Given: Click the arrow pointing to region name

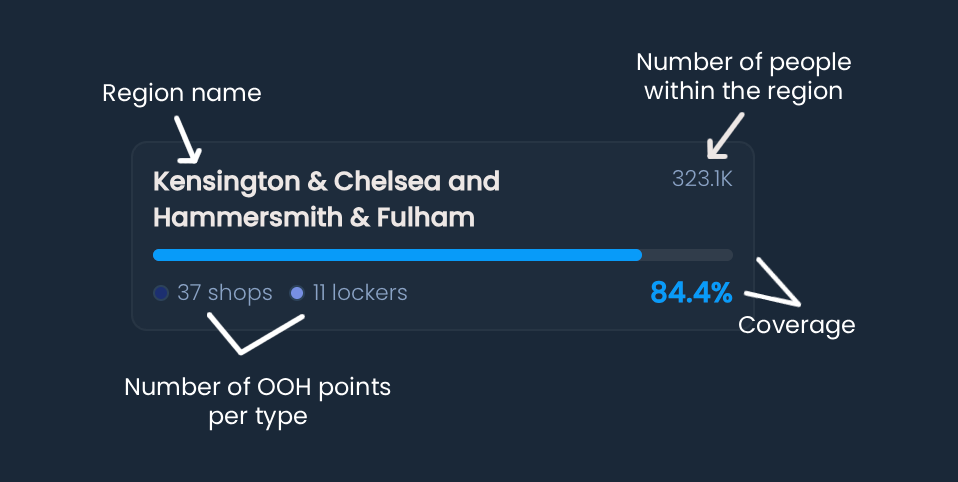Looking at the screenshot, I should pyautogui.click(x=188, y=140).
